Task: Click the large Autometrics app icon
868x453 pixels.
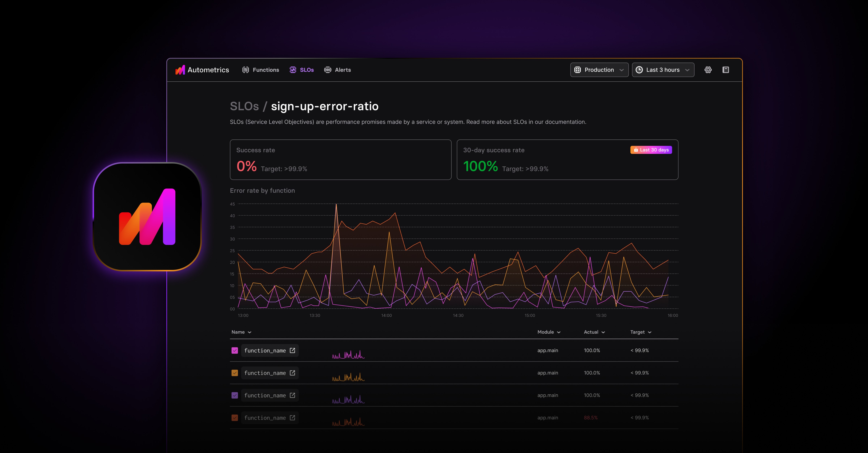Action: point(147,217)
